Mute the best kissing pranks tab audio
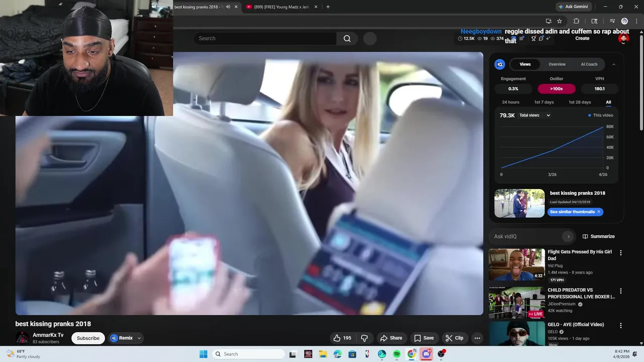This screenshot has height=362, width=644. coord(228,7)
